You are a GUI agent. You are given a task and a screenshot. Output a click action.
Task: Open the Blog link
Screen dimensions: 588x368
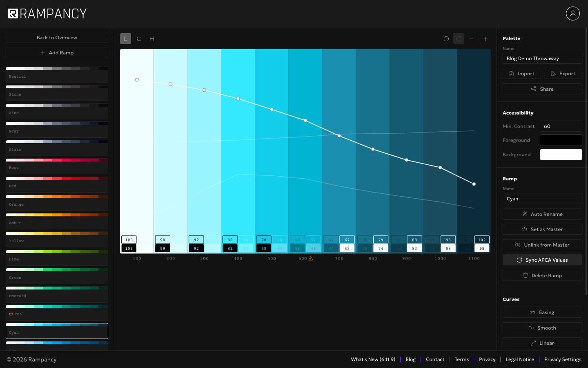[x=411, y=359]
